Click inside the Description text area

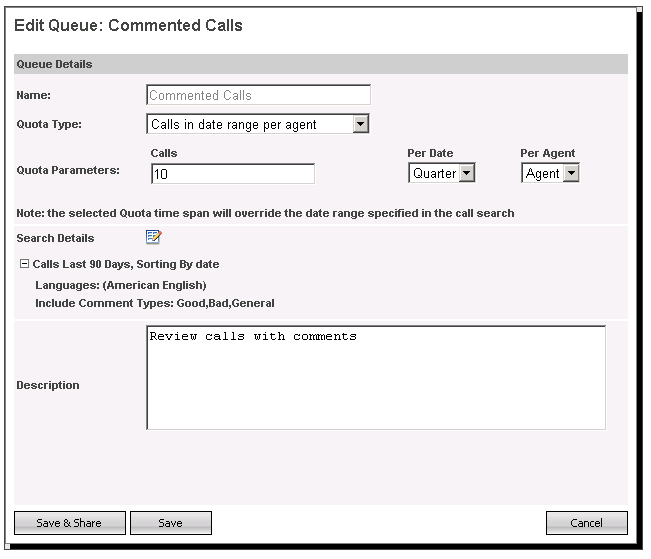375,377
